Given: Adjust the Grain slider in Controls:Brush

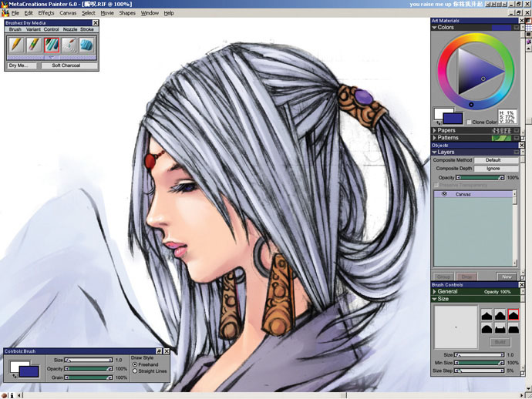Looking at the screenshot, I should [x=89, y=377].
